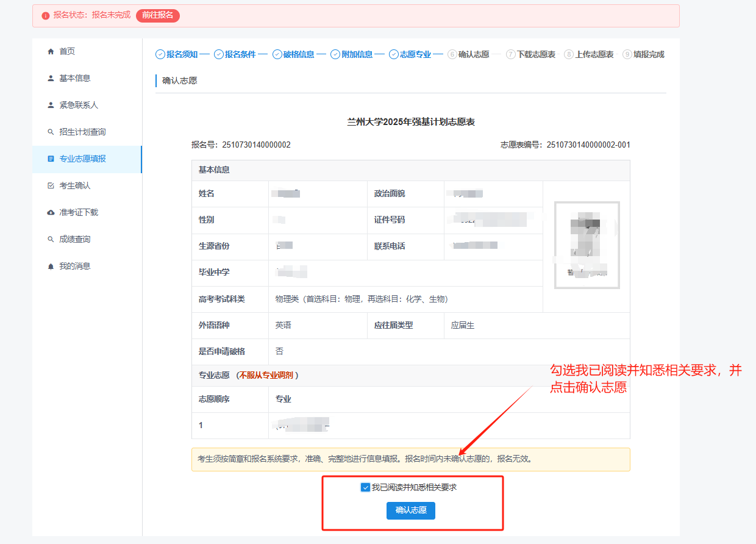The width and height of the screenshot is (756, 544).
Task: Click the search icon beside 成绩查询
Action: coord(51,240)
